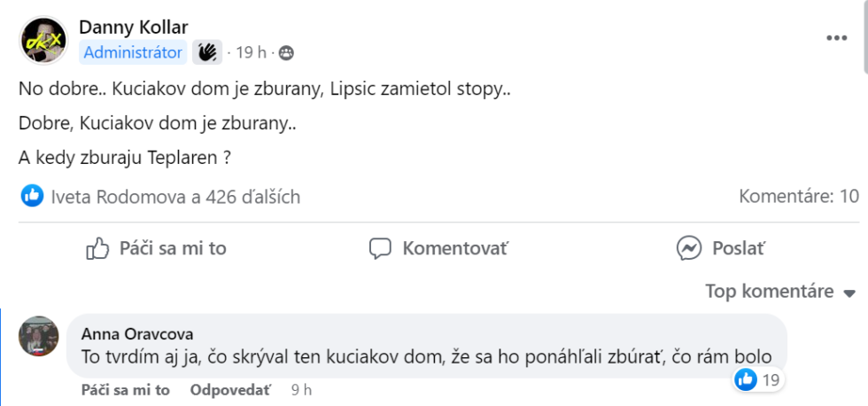Open 'Komentáre: 10' comments count
868x406 pixels.
tap(799, 196)
